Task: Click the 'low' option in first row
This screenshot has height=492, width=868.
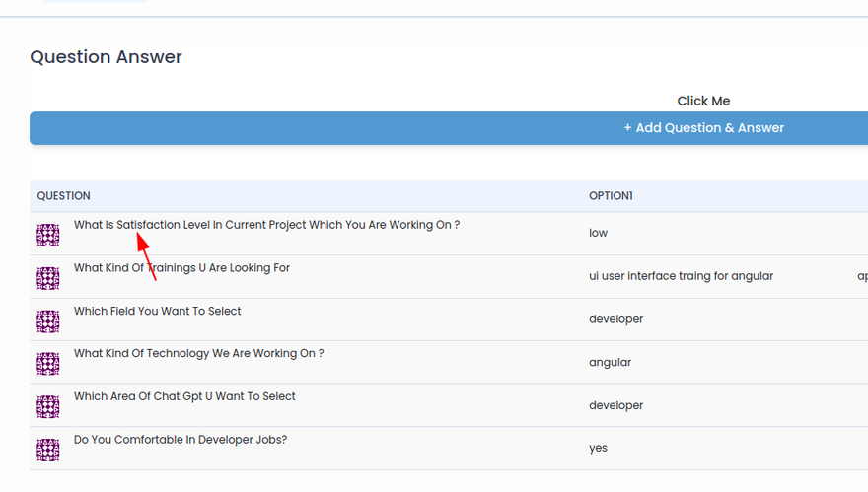Action: tap(598, 234)
